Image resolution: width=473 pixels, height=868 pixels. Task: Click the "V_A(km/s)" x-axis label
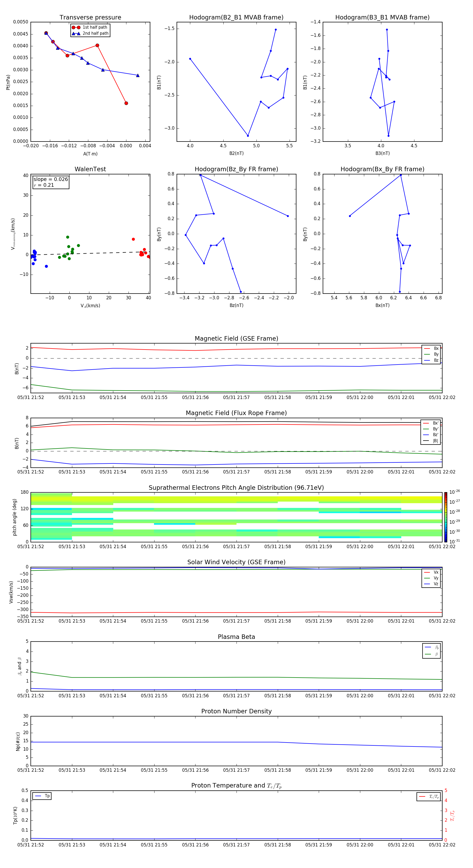point(90,306)
